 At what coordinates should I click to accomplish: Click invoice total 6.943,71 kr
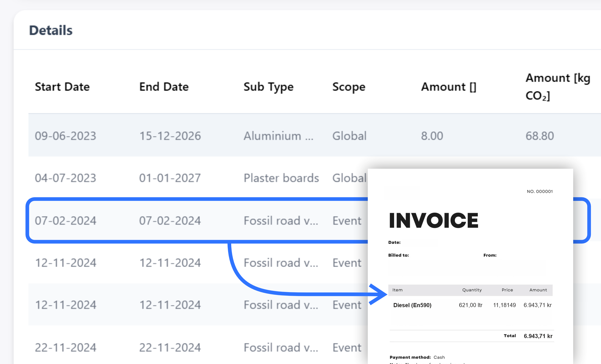538,336
